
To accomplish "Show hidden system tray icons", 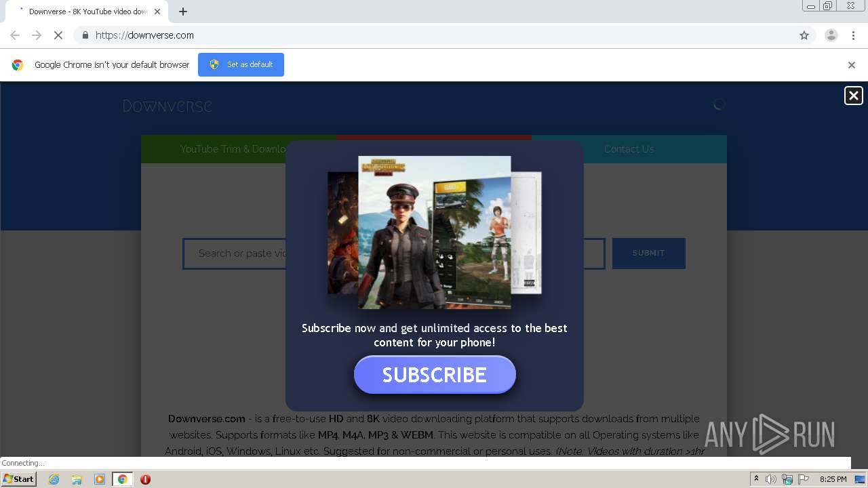I will (x=756, y=479).
